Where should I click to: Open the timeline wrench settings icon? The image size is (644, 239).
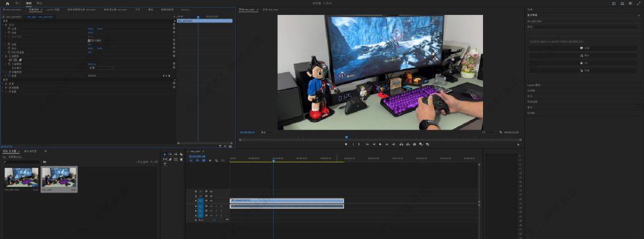pyautogui.click(x=216, y=160)
